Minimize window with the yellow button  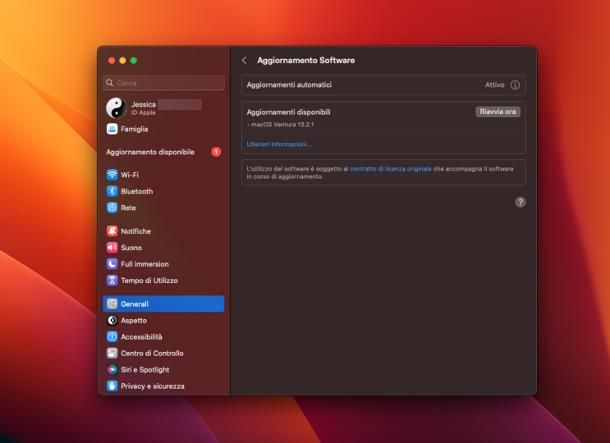click(123, 60)
